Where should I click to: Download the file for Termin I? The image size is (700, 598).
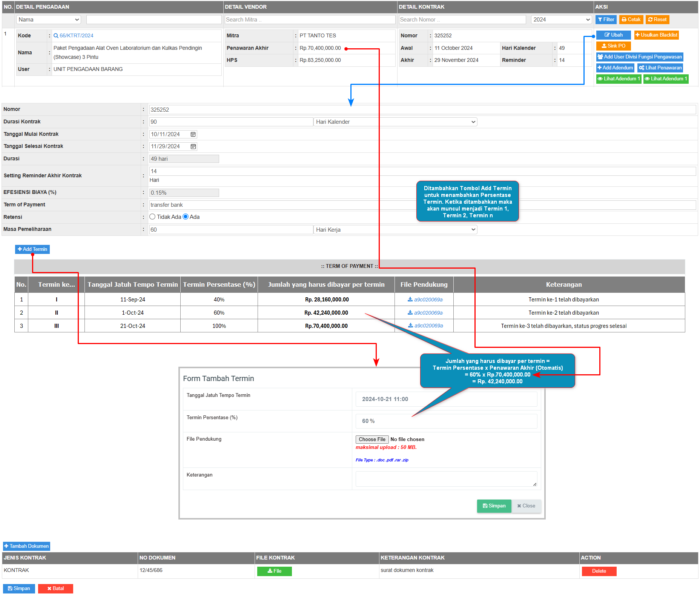pos(425,300)
